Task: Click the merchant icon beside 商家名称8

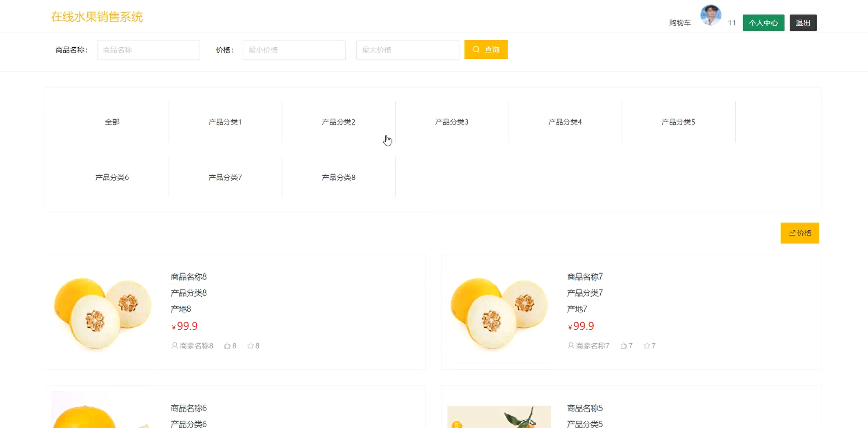Action: click(x=175, y=346)
